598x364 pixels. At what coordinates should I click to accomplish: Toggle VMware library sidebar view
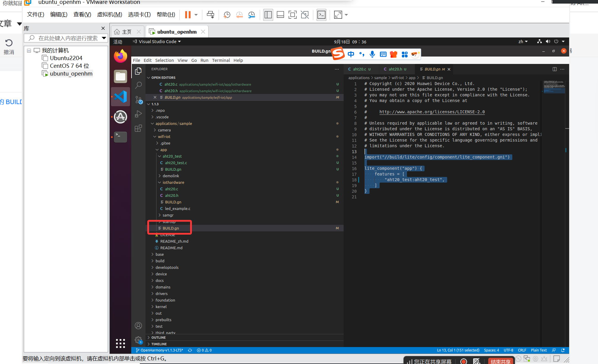[268, 15]
